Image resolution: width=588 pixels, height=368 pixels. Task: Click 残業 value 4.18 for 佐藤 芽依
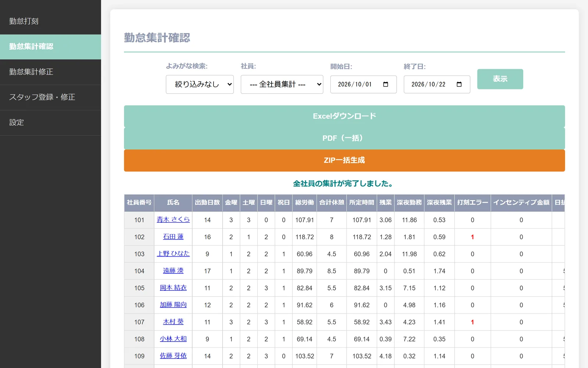point(386,356)
